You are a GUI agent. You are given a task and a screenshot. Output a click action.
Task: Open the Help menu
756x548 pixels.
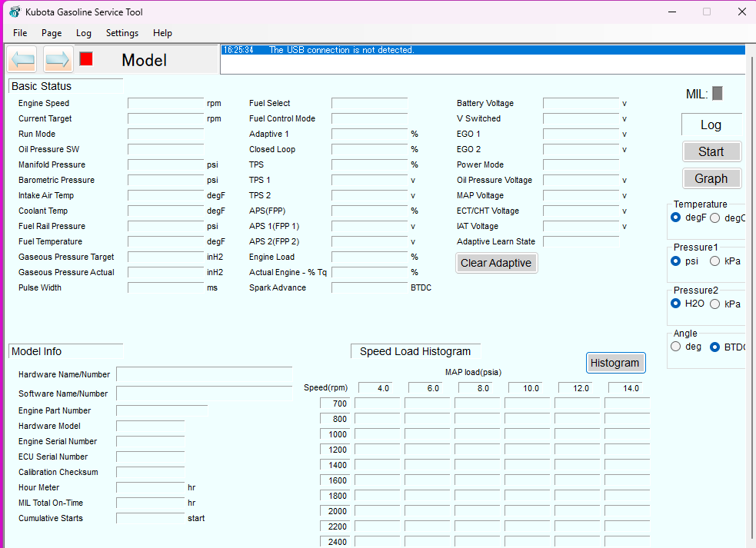coord(162,33)
